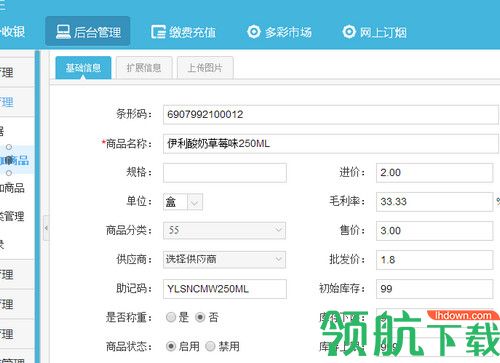Click the computer icon beside 后台管理
500x363 pixels.
(63, 32)
